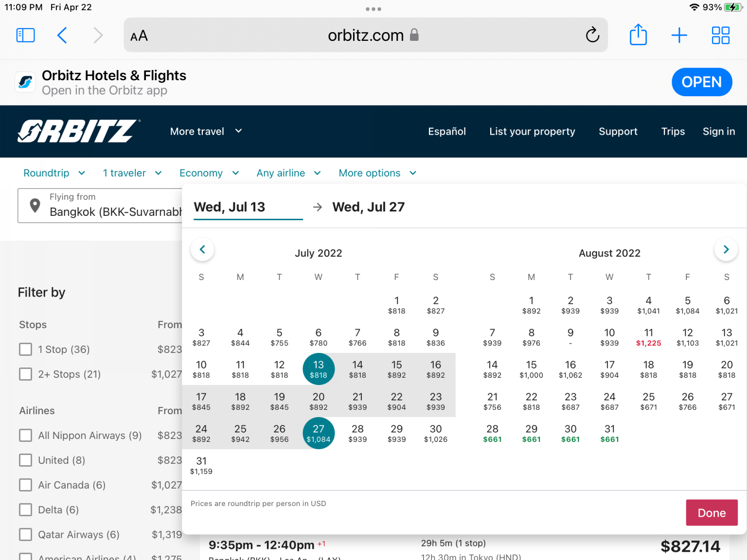Image resolution: width=747 pixels, height=560 pixels.
Task: Tap the three-dot multitasking indicator
Action: 373,9
